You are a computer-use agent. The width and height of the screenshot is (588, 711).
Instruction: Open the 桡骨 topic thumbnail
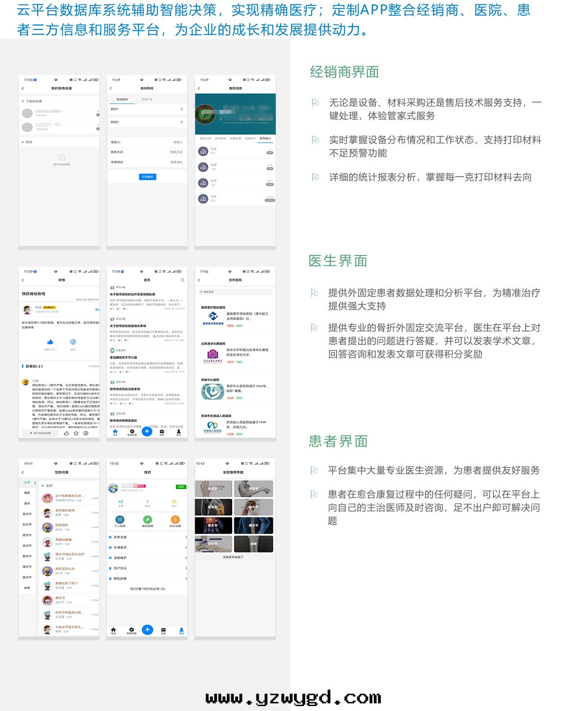click(253, 544)
